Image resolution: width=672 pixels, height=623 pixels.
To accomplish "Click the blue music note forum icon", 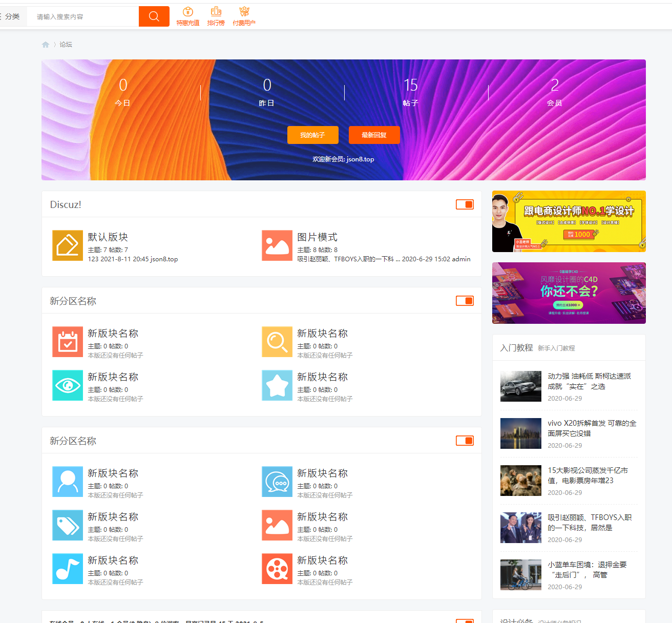I will coord(68,569).
